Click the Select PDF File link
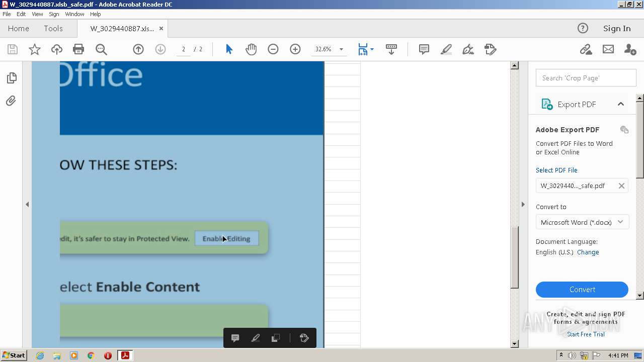Screen dimensions: 644x362 (556, 170)
